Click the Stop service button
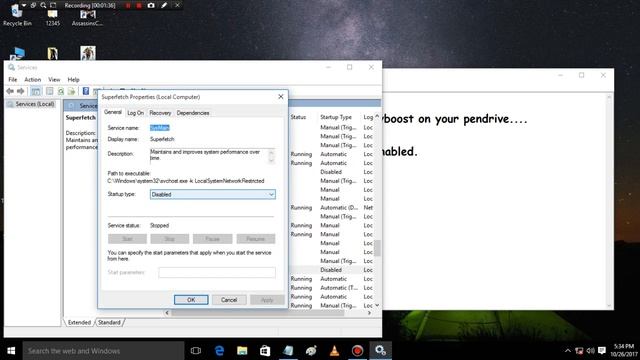Screen dimensions: 640x360 tap(169, 239)
